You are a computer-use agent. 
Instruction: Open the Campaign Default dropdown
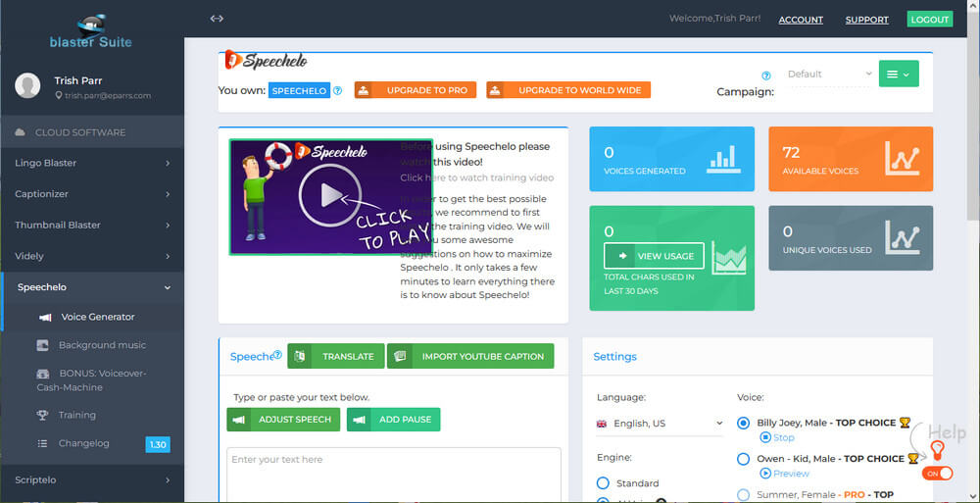pyautogui.click(x=829, y=74)
